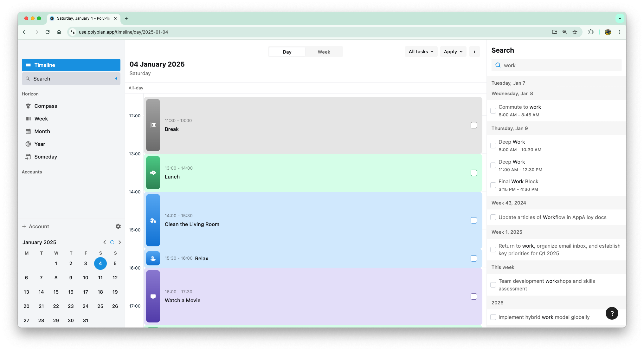Click Add Account link in sidebar
This screenshot has height=351, width=644.
coord(35,226)
